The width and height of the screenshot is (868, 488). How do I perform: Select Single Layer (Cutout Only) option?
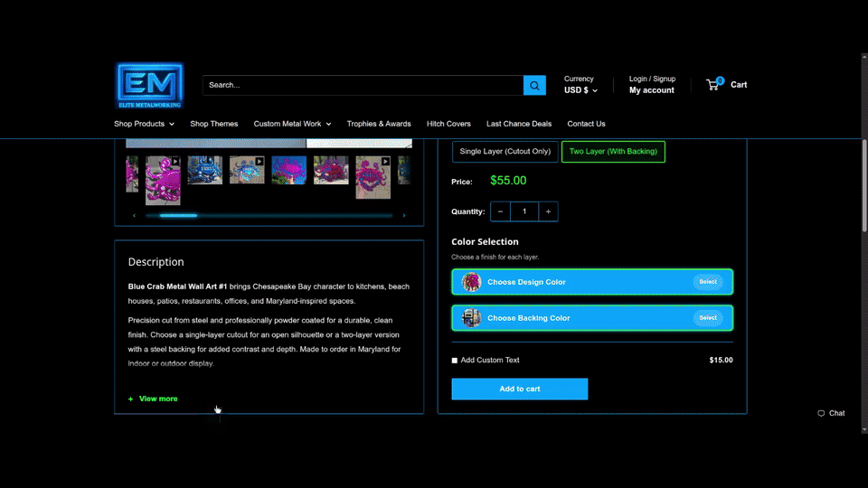pos(505,152)
